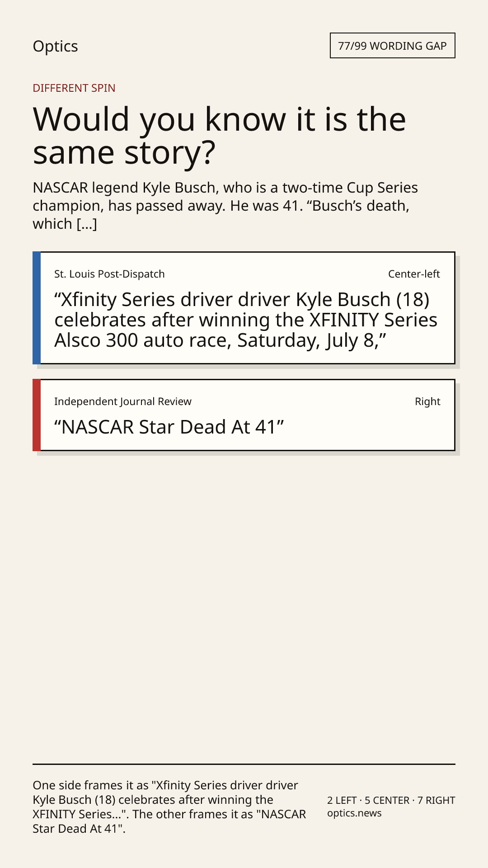The width and height of the screenshot is (488, 868).
Task: Click the footer divider line
Action: click(x=244, y=764)
